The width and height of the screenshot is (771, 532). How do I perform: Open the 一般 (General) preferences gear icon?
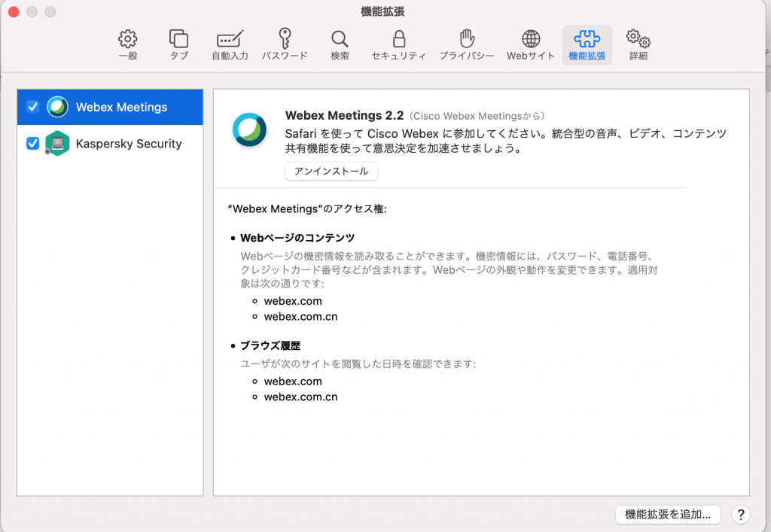(128, 39)
